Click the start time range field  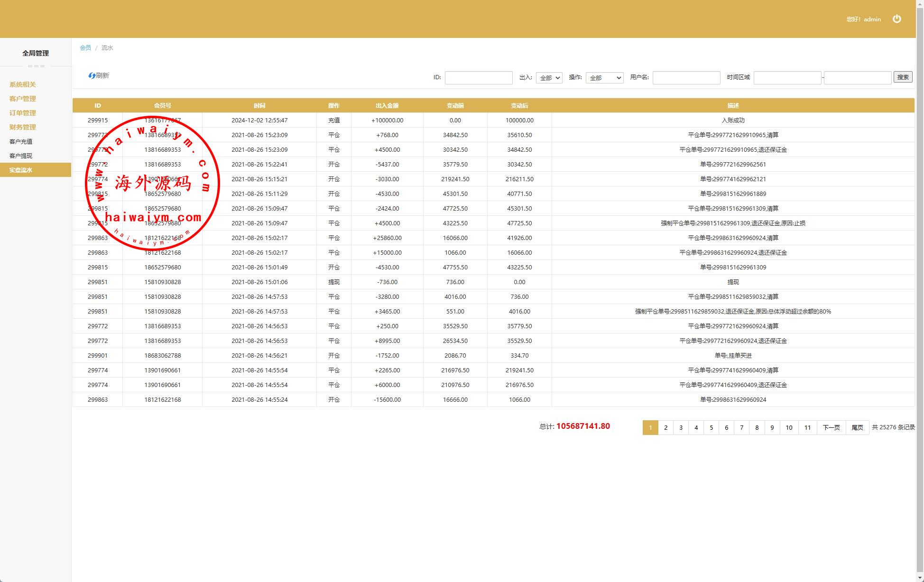coord(787,78)
